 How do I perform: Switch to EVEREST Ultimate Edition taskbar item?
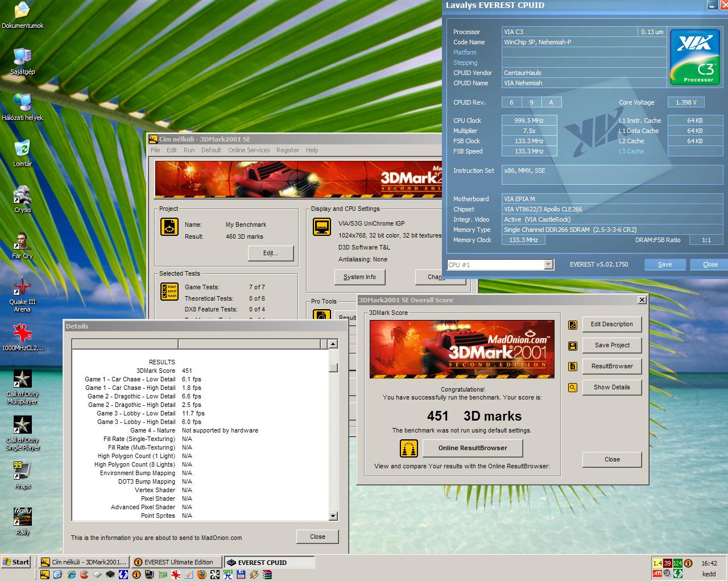coord(176,562)
